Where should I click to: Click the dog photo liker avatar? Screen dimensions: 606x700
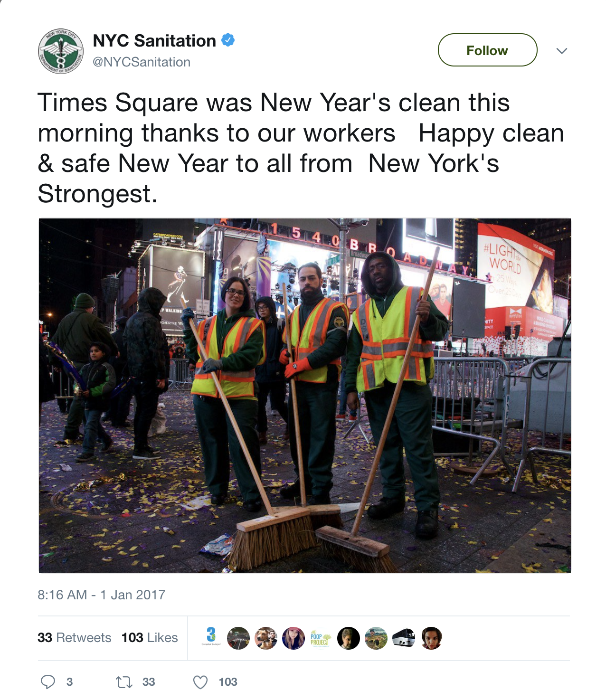[266, 638]
